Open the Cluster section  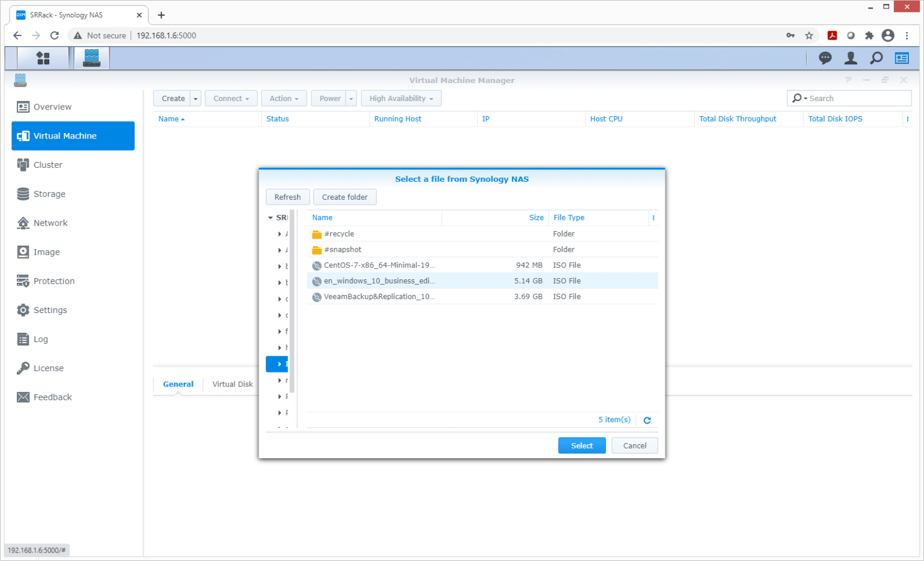pyautogui.click(x=73, y=165)
